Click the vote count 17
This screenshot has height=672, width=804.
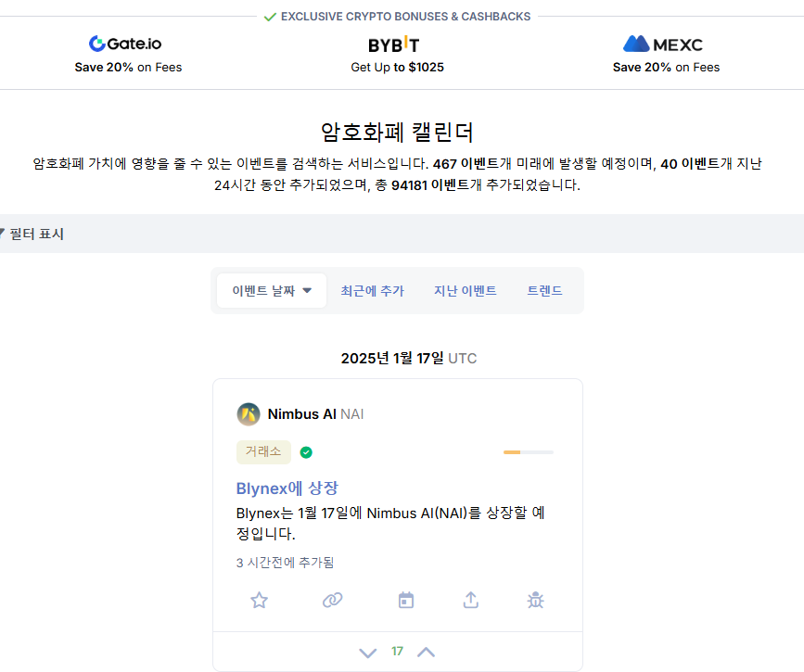[398, 651]
